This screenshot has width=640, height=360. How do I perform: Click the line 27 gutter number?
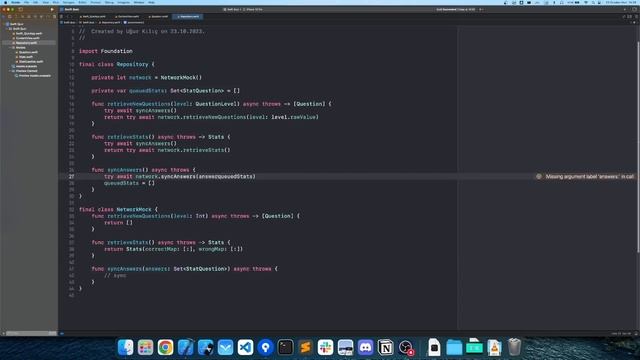pos(71,177)
